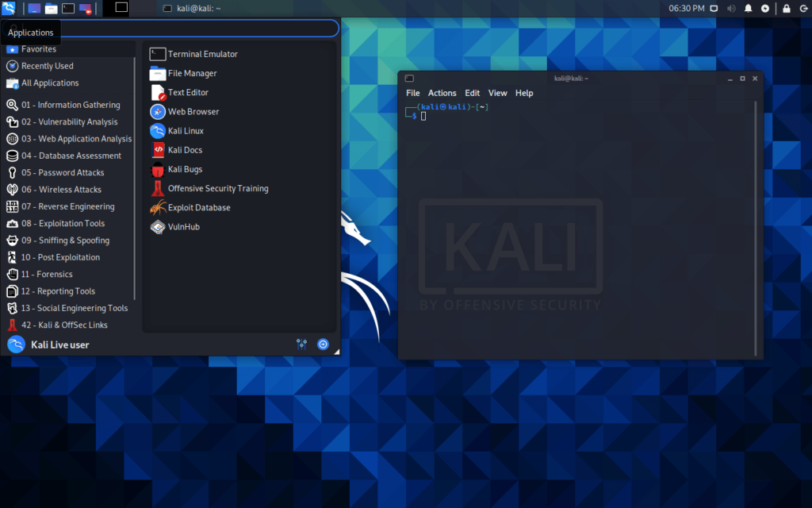Click the volume icon in the panel

731,8
